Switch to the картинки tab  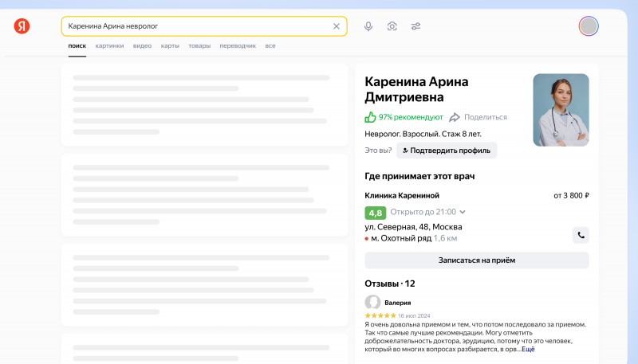pos(109,46)
